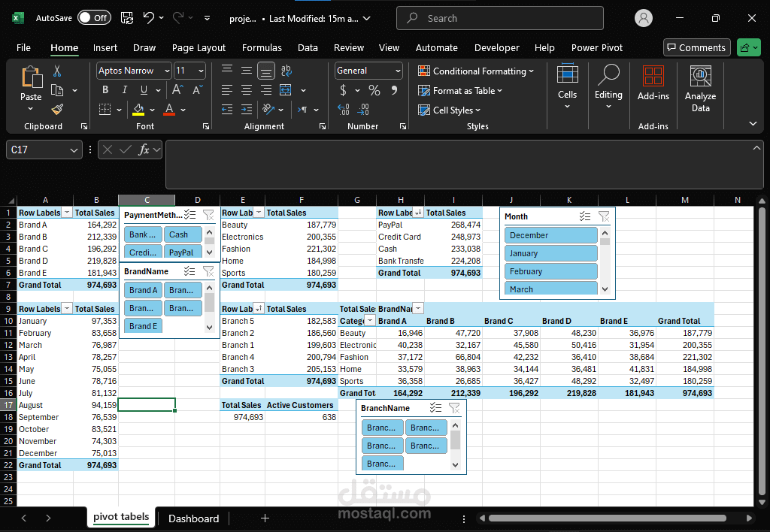Increase font size with the large A icon
This screenshot has height=532, width=770.
coord(177,90)
